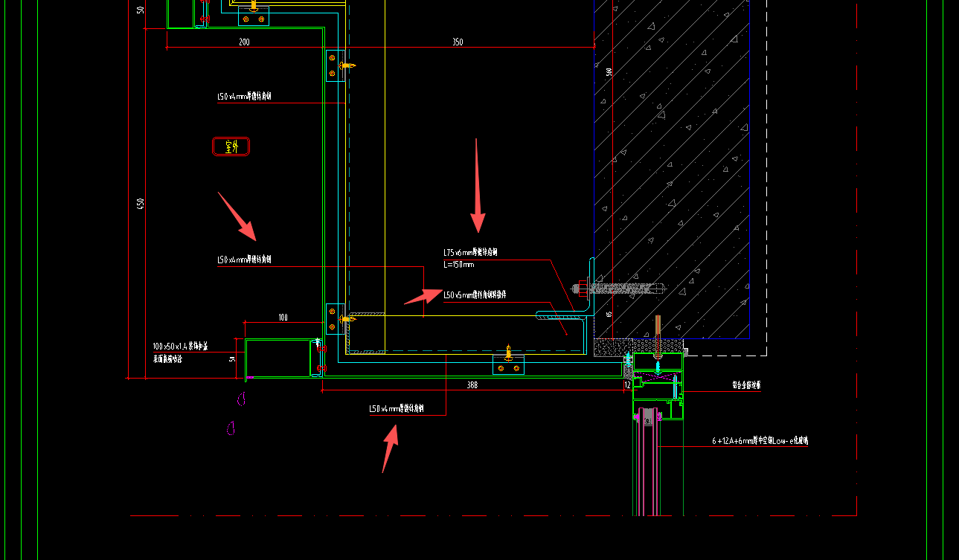This screenshot has height=560, width=959.
Task: Select the expansion anchor bolt in concrete
Action: [x=618, y=287]
